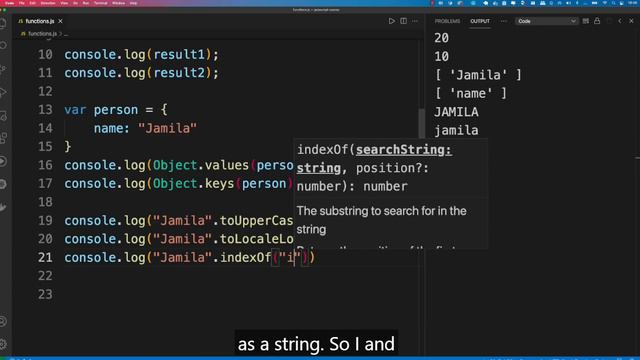Open Run and Debug in activity bar
The height and width of the screenshot is (360, 640).
click(3, 93)
